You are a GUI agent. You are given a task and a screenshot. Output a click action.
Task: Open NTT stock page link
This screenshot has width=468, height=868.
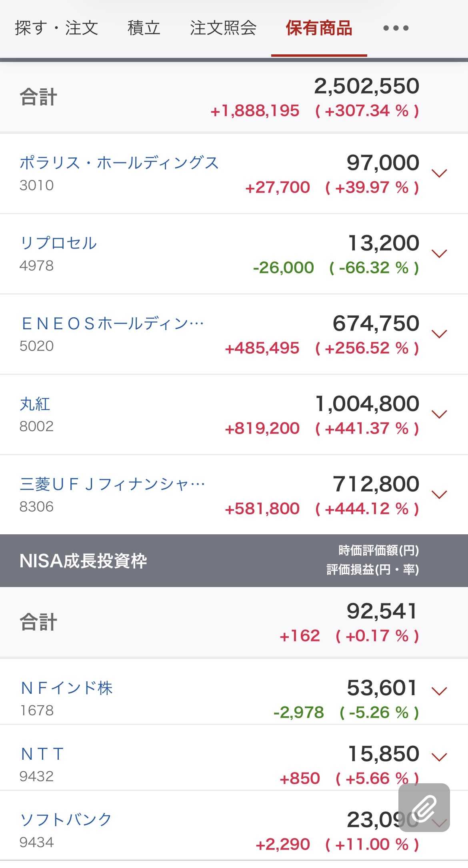(42, 754)
